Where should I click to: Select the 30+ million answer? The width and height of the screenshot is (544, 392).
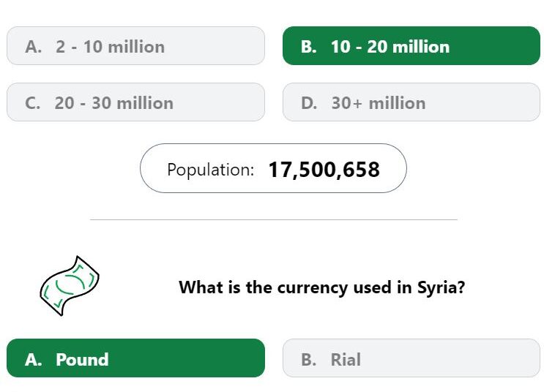(x=411, y=102)
